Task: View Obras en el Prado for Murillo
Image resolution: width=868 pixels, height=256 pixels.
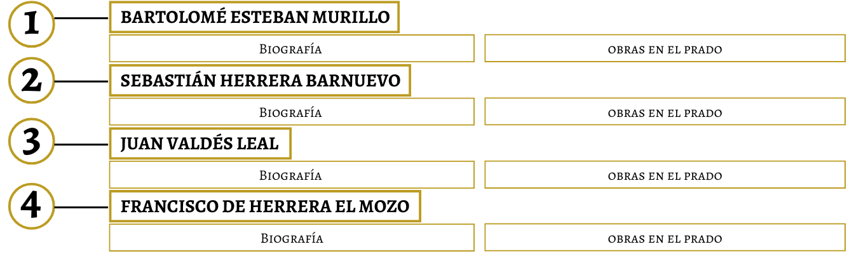Action: [665, 48]
